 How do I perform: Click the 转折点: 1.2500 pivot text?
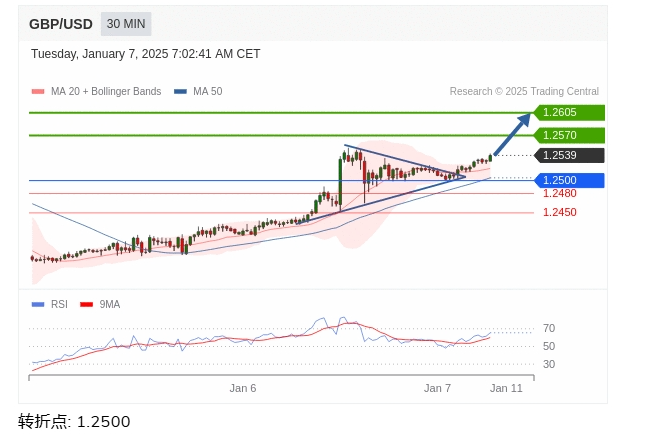(x=74, y=422)
